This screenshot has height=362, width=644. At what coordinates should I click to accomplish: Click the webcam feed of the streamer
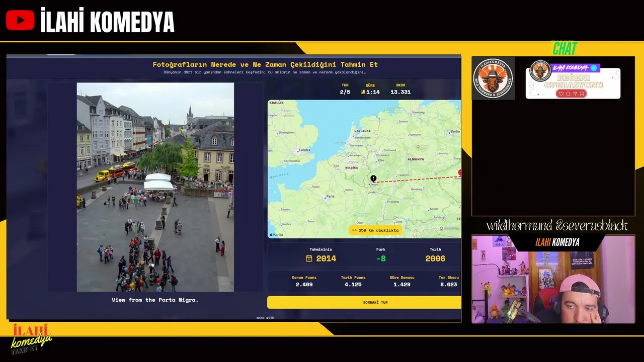553,279
